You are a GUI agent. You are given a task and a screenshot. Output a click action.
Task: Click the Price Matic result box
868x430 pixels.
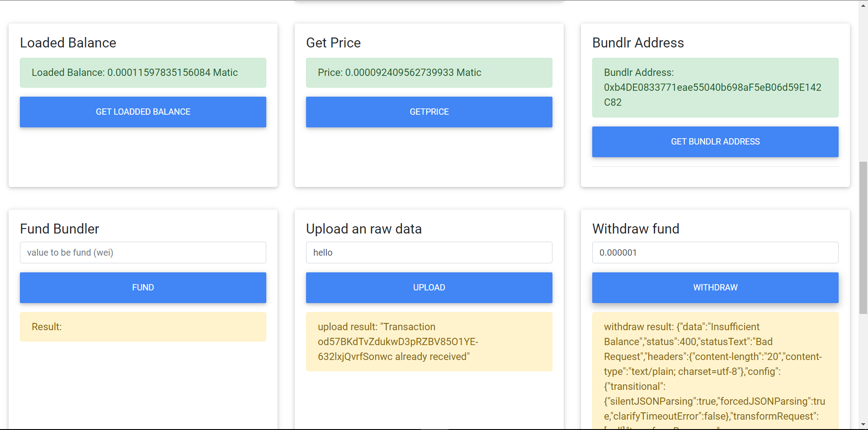[429, 73]
